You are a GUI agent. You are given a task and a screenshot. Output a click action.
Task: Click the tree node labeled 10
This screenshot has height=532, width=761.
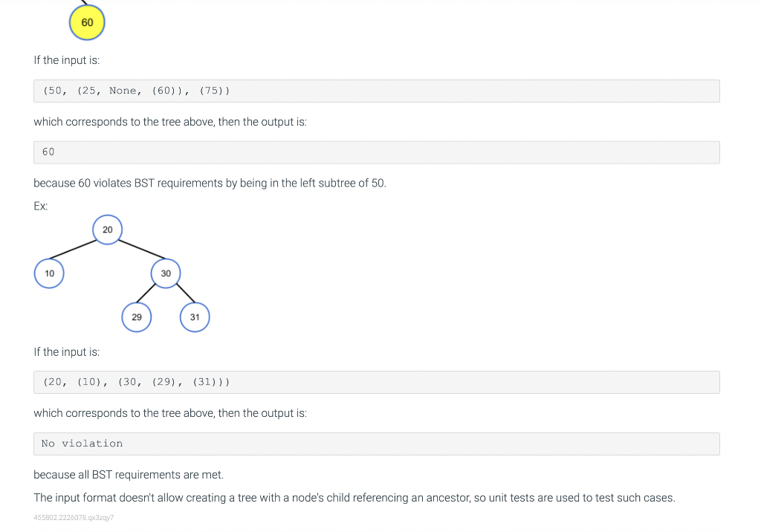pyautogui.click(x=49, y=273)
